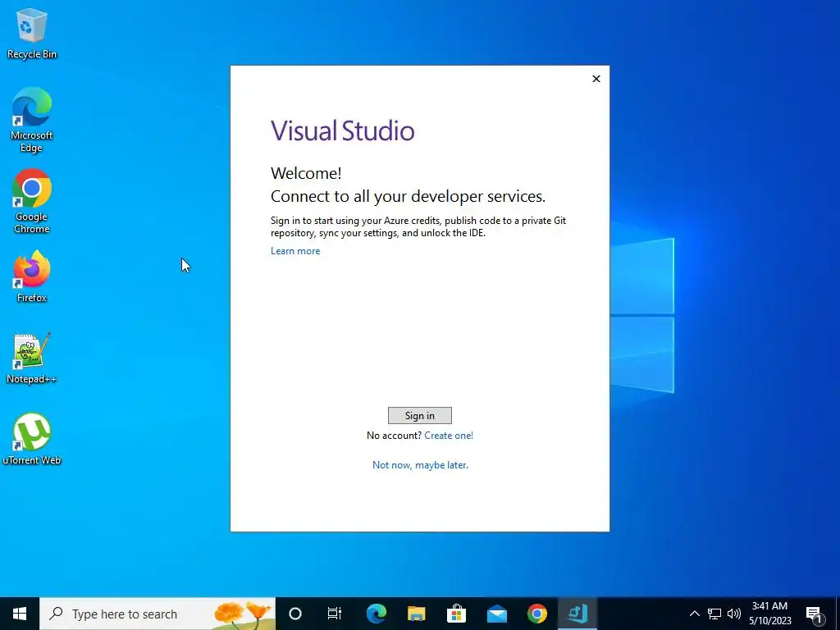Click the taskbar search box

pos(157,614)
